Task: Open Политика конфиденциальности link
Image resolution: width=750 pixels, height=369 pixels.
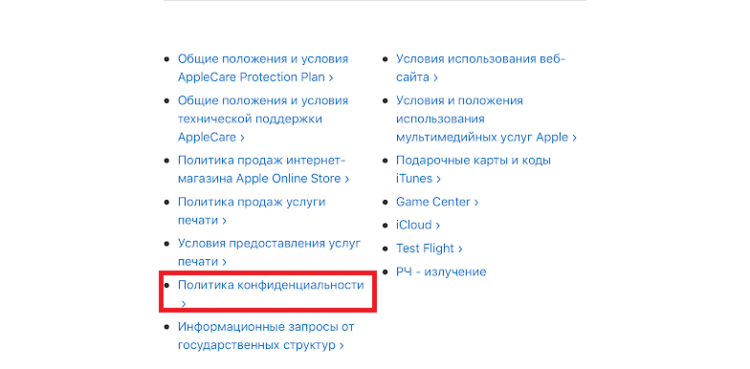Action: click(271, 293)
